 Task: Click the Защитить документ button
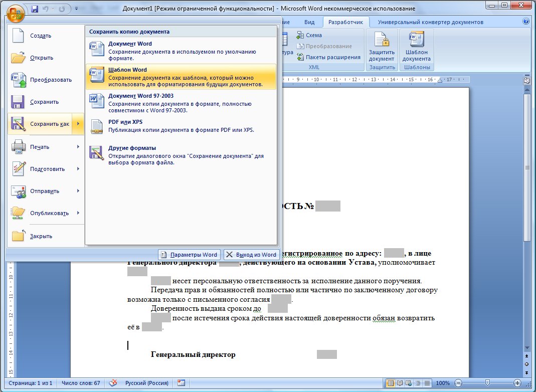pyautogui.click(x=382, y=47)
